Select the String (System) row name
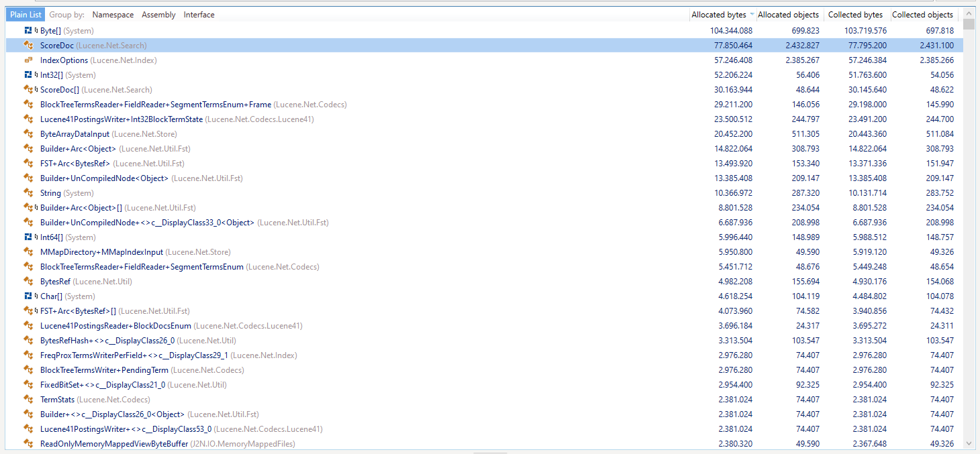Screen dimensions: 980x454 [x=67, y=193]
